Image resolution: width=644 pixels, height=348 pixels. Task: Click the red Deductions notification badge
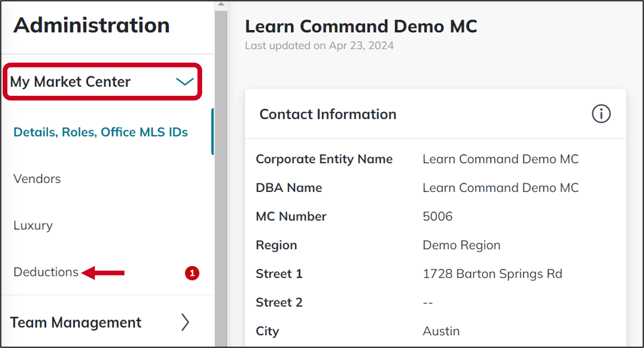[192, 273]
